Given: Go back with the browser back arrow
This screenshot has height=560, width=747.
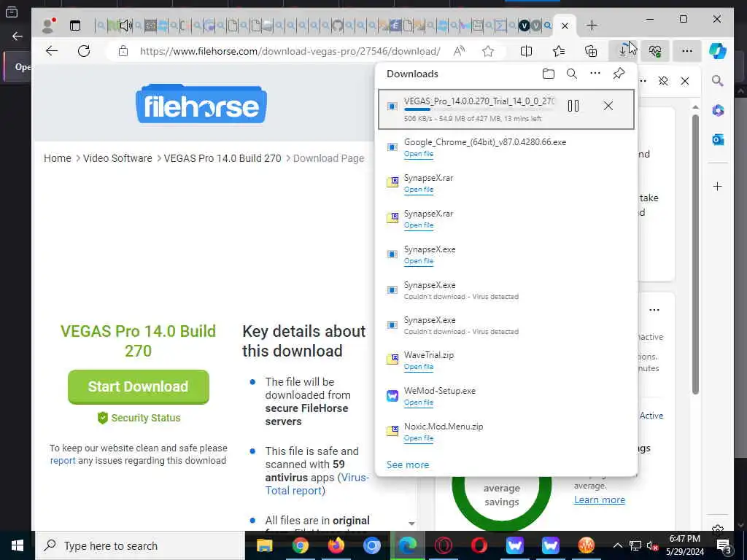Looking at the screenshot, I should point(52,51).
